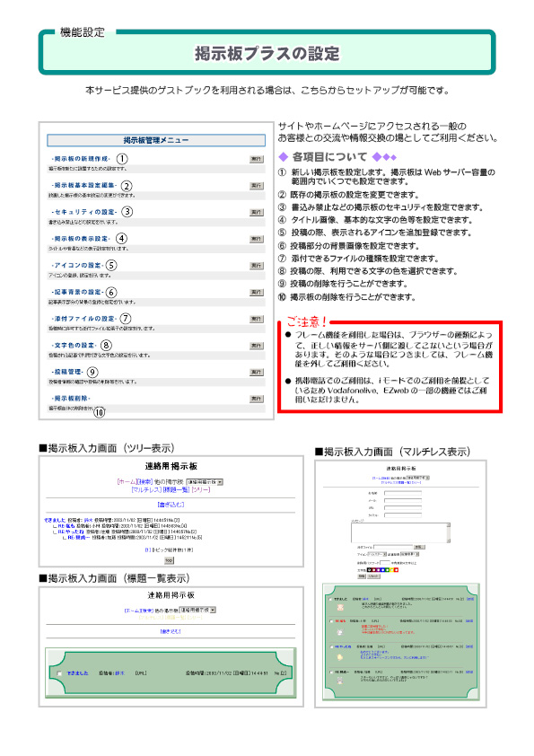The height and width of the screenshot is (756, 534).
Task: Tick checkbox of red RE:私も post
Action: pyautogui.click(x=331, y=621)
